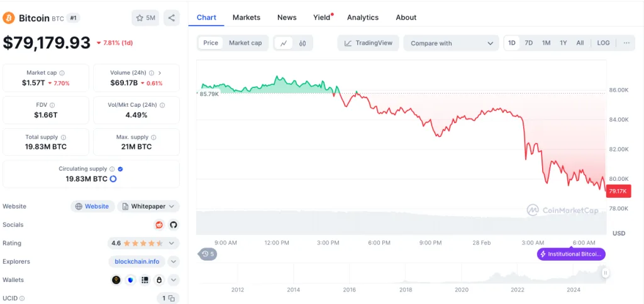
Task: Click the 21M BTC max supply value
Action: [136, 147]
